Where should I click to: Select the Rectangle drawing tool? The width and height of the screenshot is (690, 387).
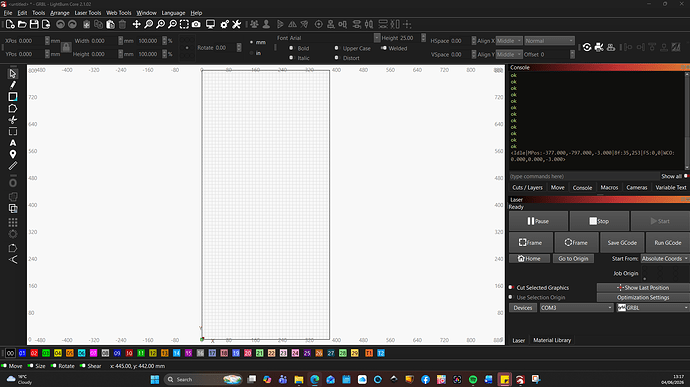(13, 97)
